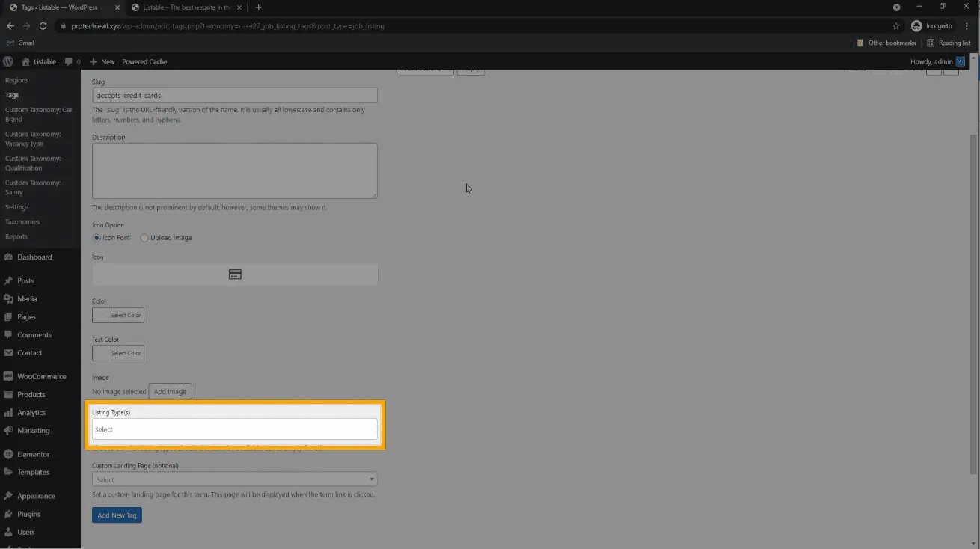
Task: Click the credit card icon picker
Action: point(234,274)
